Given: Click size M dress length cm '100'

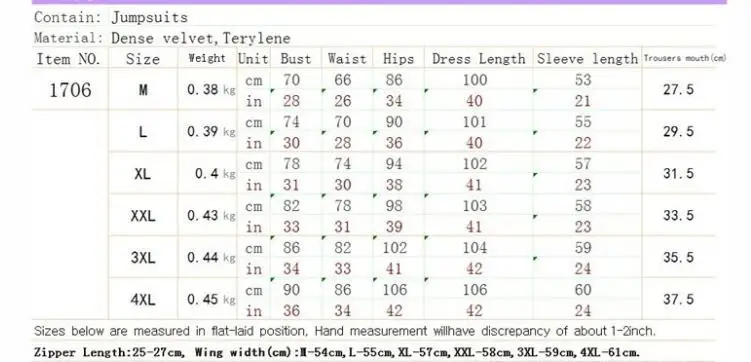Looking at the screenshot, I should (x=475, y=79).
